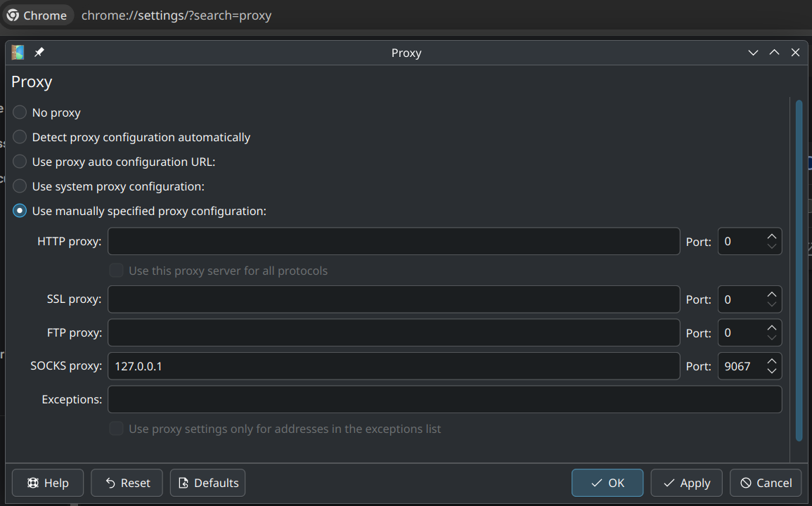Close the Proxy window with X

[795, 52]
